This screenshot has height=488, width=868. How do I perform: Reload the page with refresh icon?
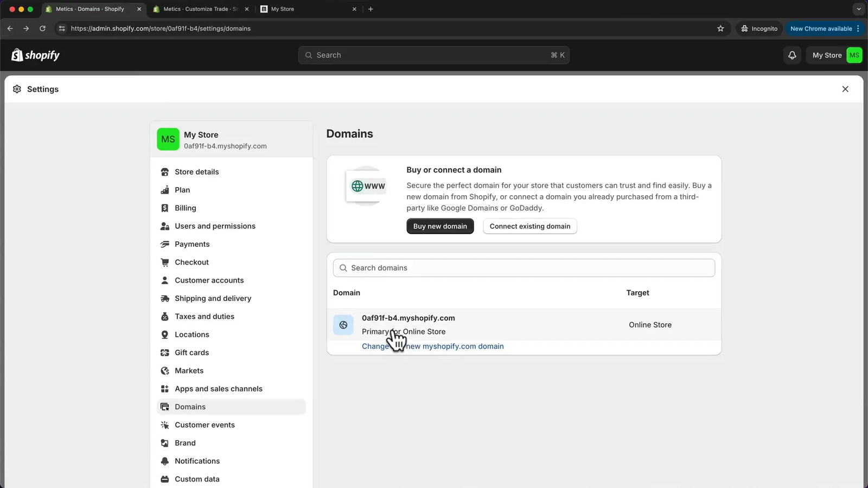42,29
